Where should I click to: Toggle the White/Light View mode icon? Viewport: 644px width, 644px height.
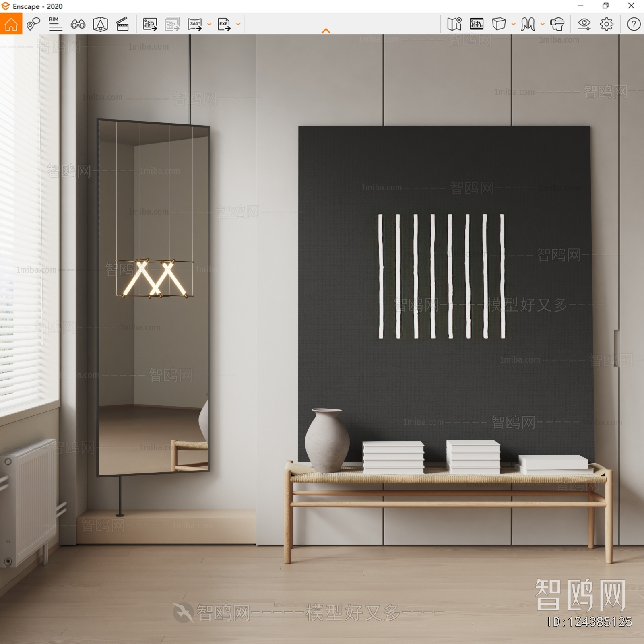(x=528, y=24)
